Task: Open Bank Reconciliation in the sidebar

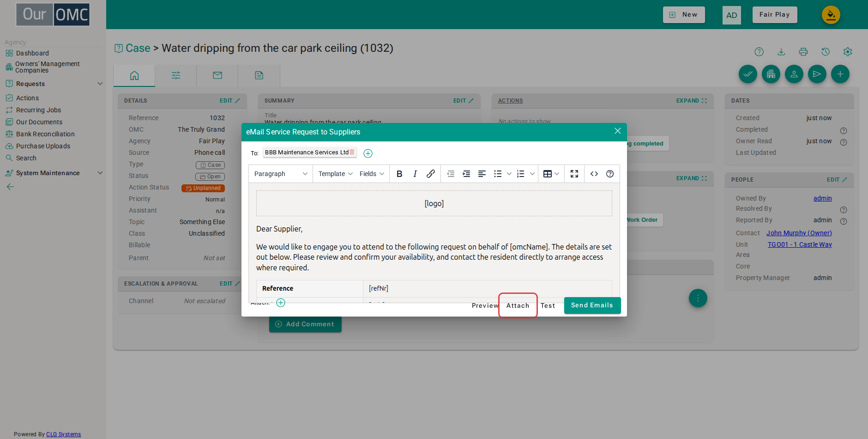Action: point(45,134)
